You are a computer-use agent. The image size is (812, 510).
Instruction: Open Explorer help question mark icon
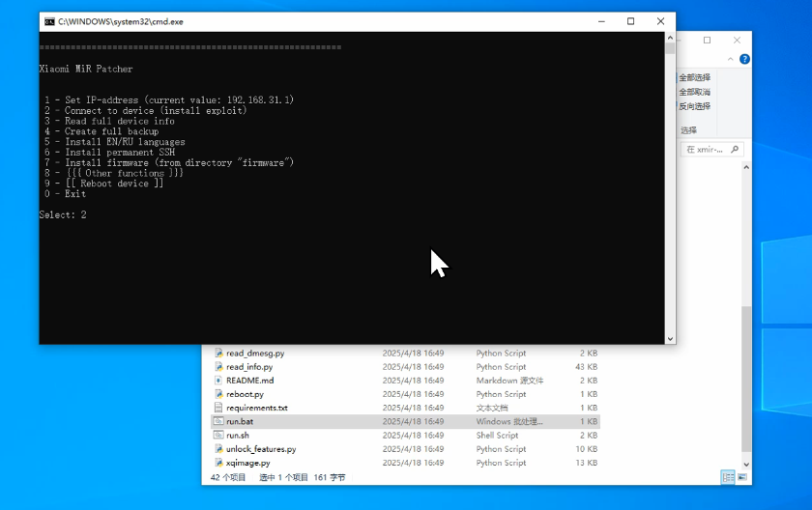(x=744, y=59)
